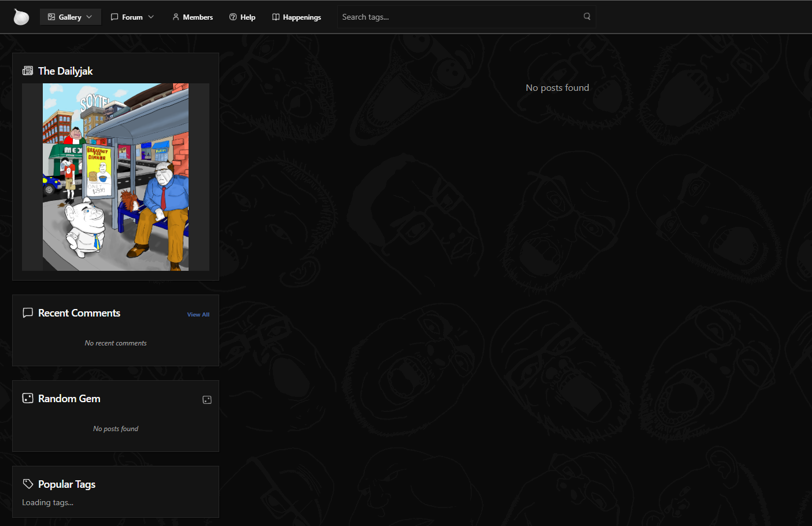Go to the Happenings page

coord(301,17)
